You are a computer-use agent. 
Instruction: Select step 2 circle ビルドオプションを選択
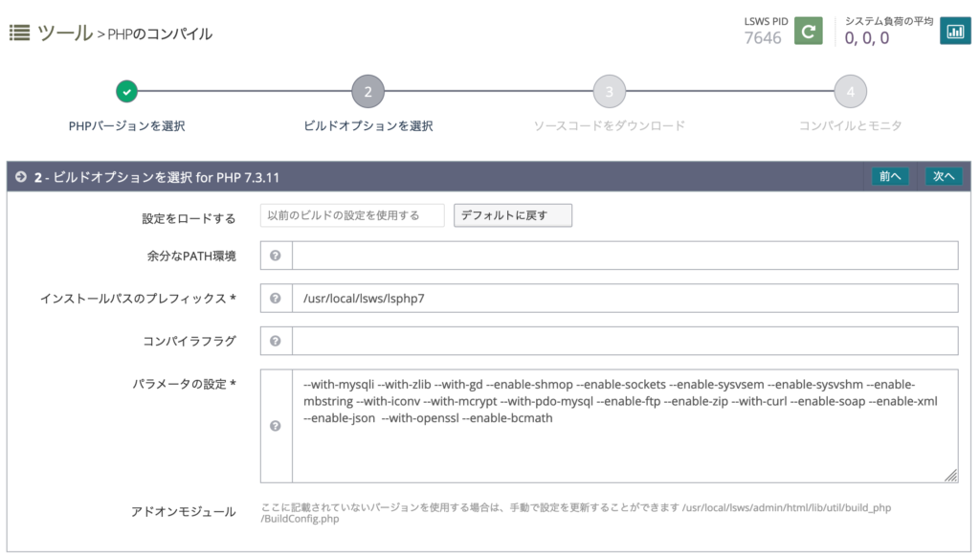[367, 92]
